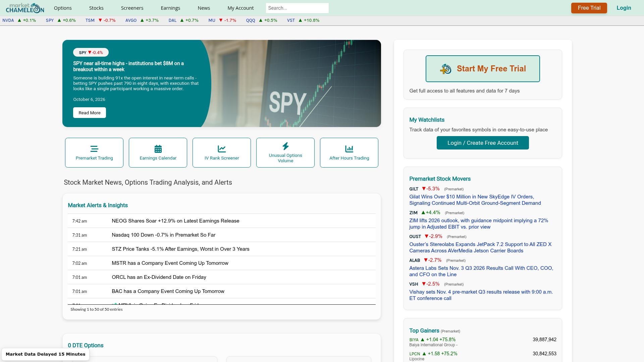This screenshot has width=644, height=362.
Task: Open Unusual Options Volume bolt icon
Action: 285,146
